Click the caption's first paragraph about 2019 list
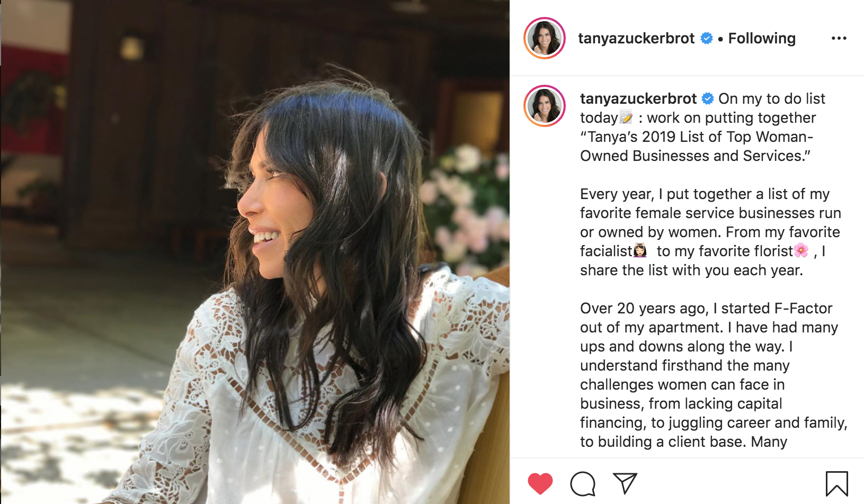 (702, 127)
